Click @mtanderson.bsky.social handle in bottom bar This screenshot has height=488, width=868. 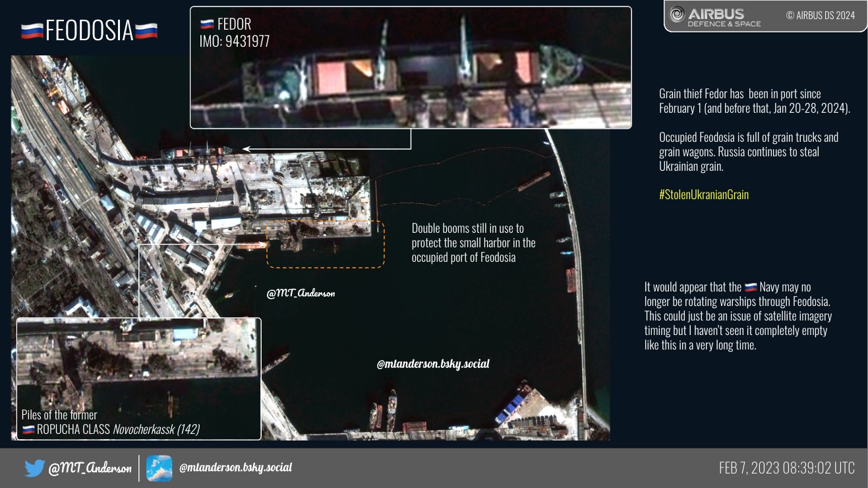point(235,468)
